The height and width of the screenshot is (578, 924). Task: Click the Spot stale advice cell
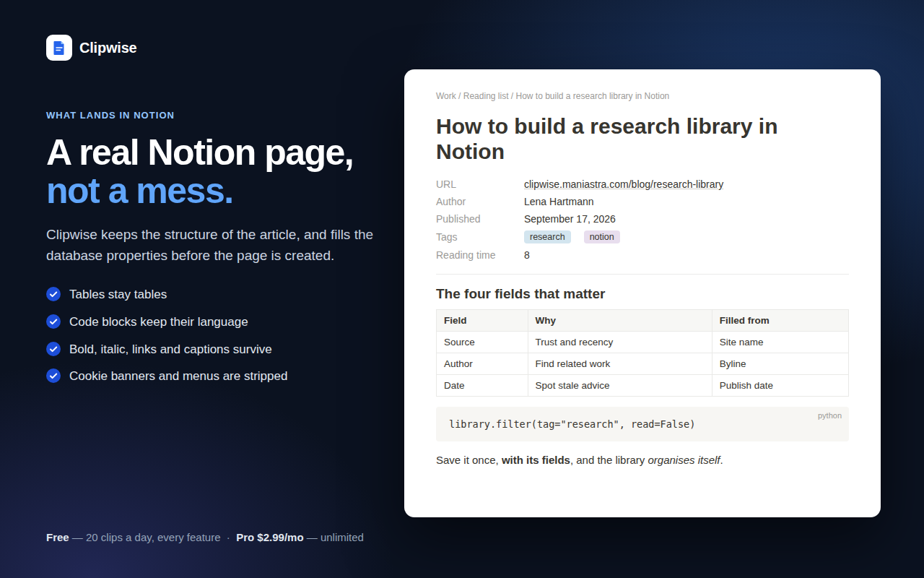coord(620,386)
